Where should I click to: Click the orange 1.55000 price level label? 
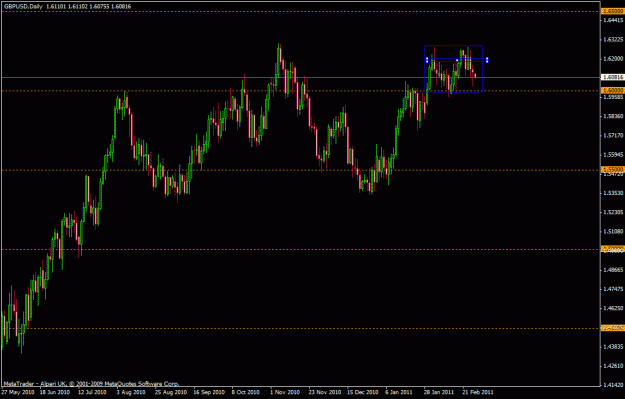tap(613, 170)
